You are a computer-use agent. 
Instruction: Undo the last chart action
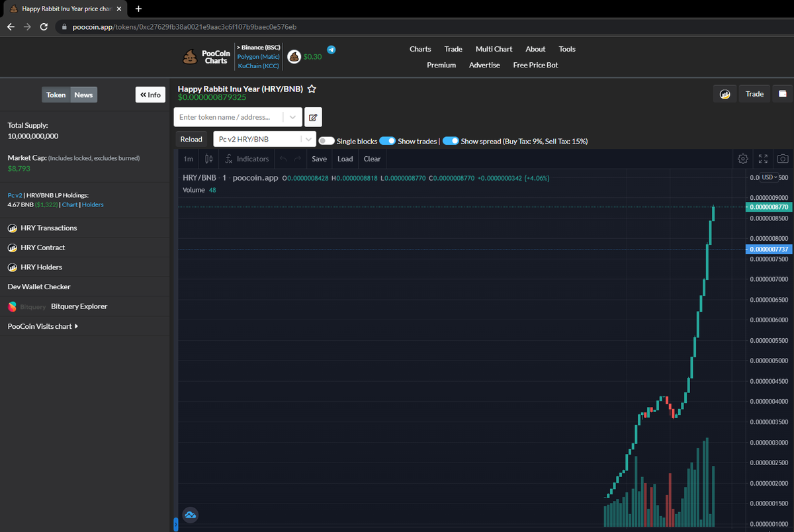click(283, 159)
